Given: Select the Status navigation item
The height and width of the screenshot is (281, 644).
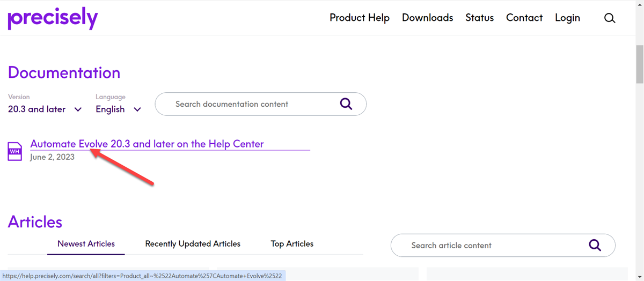Looking at the screenshot, I should pos(479,18).
